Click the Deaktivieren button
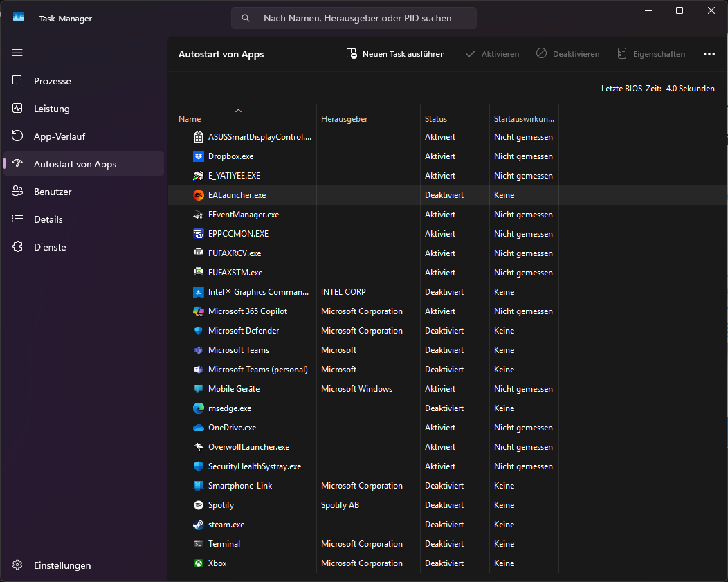728x582 pixels. click(x=568, y=54)
